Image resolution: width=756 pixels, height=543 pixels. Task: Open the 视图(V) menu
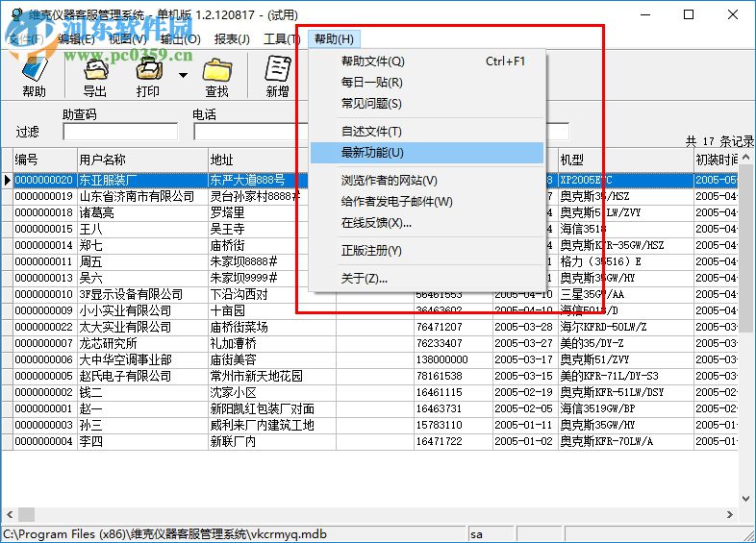(x=128, y=39)
